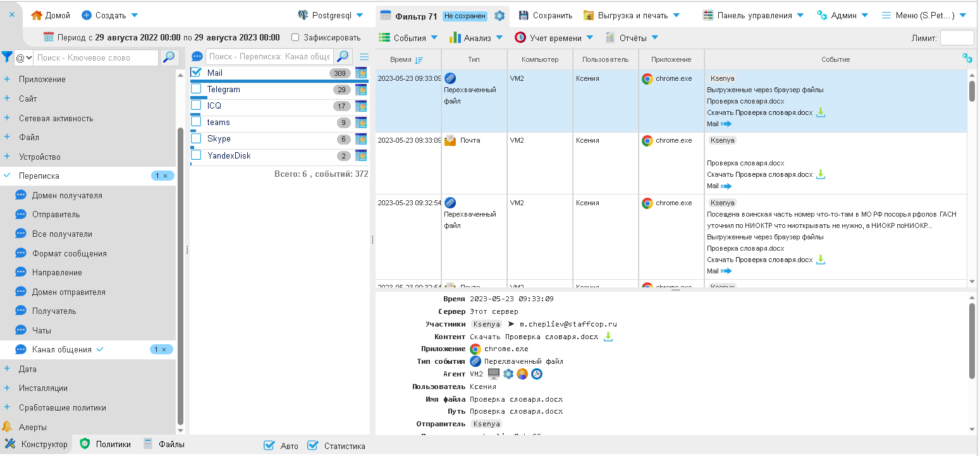Screen dimensions: 980x456
Task: Toggle the Авто checkbox
Action: coord(269,445)
